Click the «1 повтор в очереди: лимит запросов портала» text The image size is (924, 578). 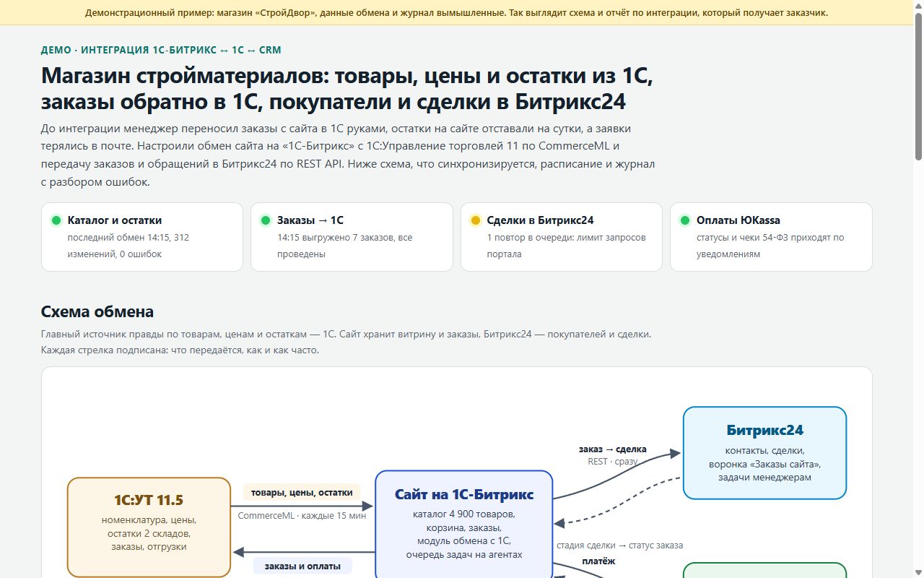(x=566, y=246)
